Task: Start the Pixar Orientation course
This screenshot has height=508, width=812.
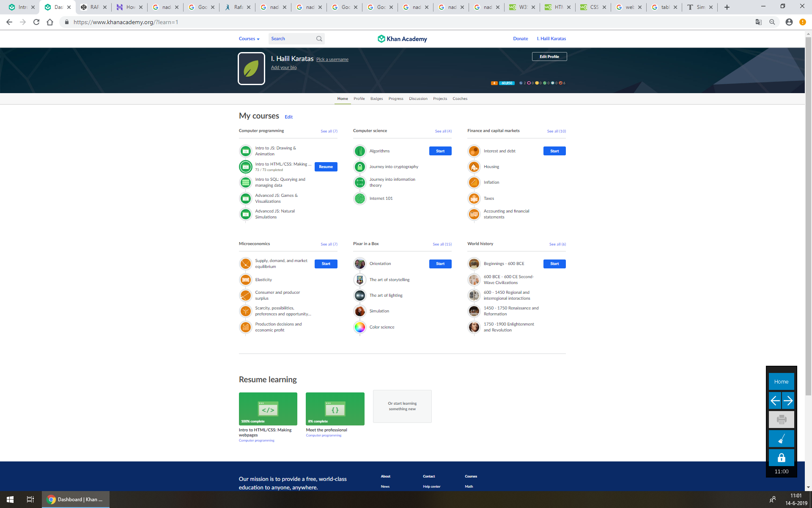Action: click(x=440, y=264)
